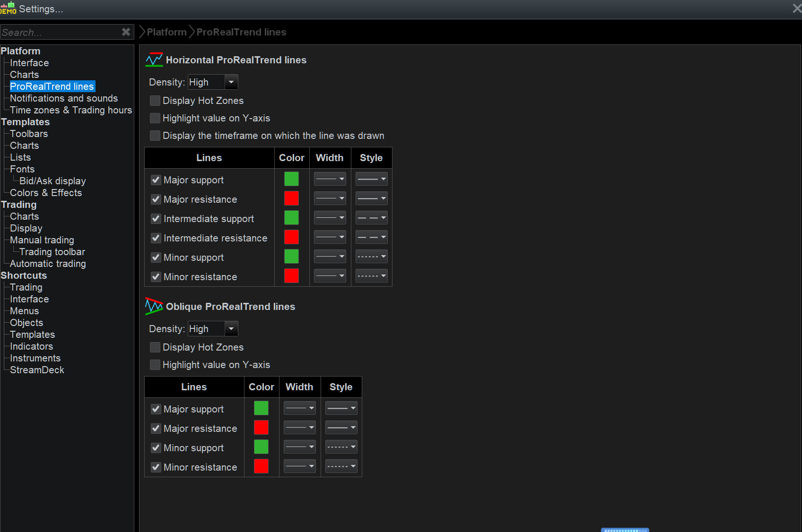Change horizontal Minor support color swatch
Viewport: 802px width, 532px height.
point(291,257)
